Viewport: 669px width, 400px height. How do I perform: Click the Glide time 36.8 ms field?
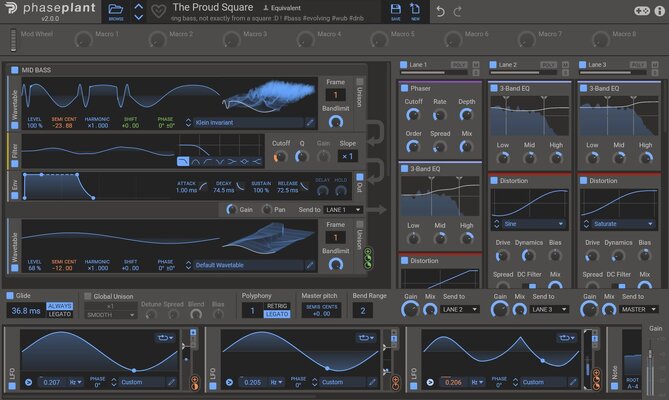(x=26, y=311)
